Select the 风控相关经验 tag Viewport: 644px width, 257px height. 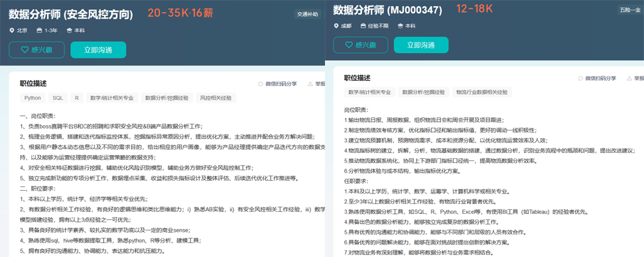pos(216,98)
